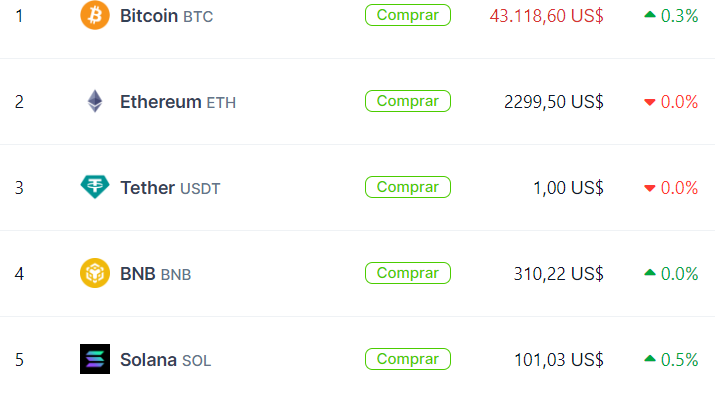Open the Ethereum ETH name link
The height and width of the screenshot is (397, 715).
(178, 102)
